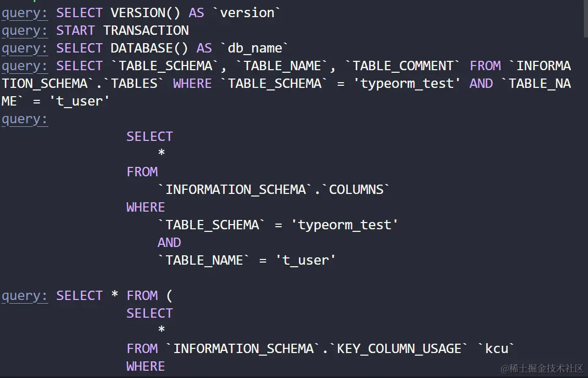The image size is (588, 378).
Task: Click the `version` alias text
Action: click(247, 12)
